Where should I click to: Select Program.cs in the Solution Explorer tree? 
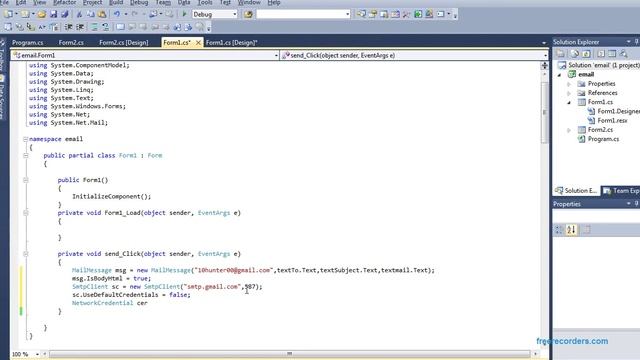tap(603, 139)
